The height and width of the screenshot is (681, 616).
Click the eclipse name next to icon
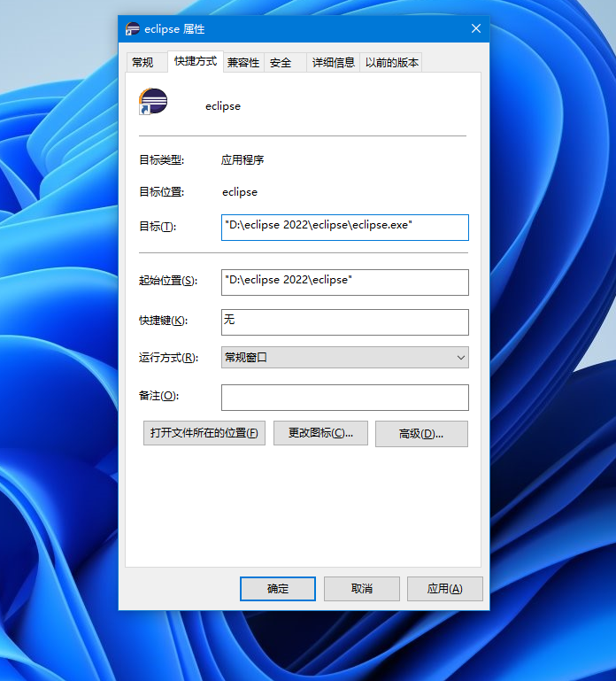click(223, 106)
